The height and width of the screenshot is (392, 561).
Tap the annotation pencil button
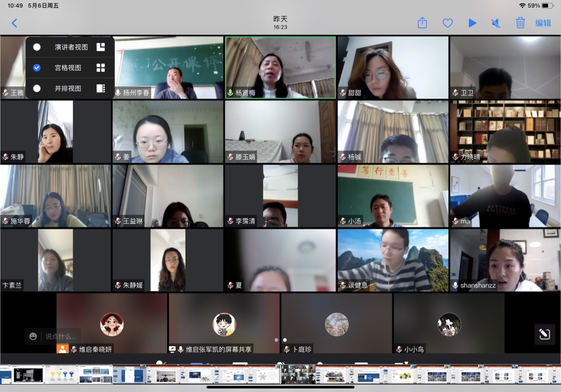[x=545, y=335]
